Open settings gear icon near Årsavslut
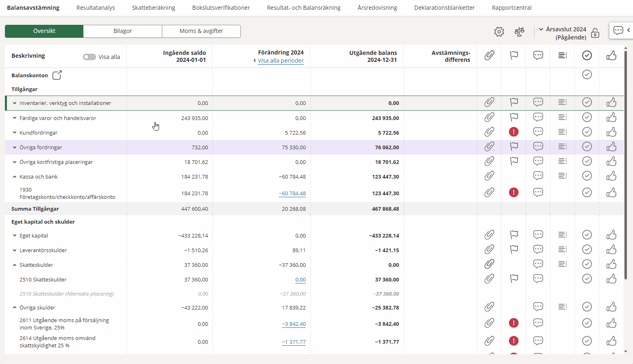This screenshot has height=364, width=633. pos(499,32)
